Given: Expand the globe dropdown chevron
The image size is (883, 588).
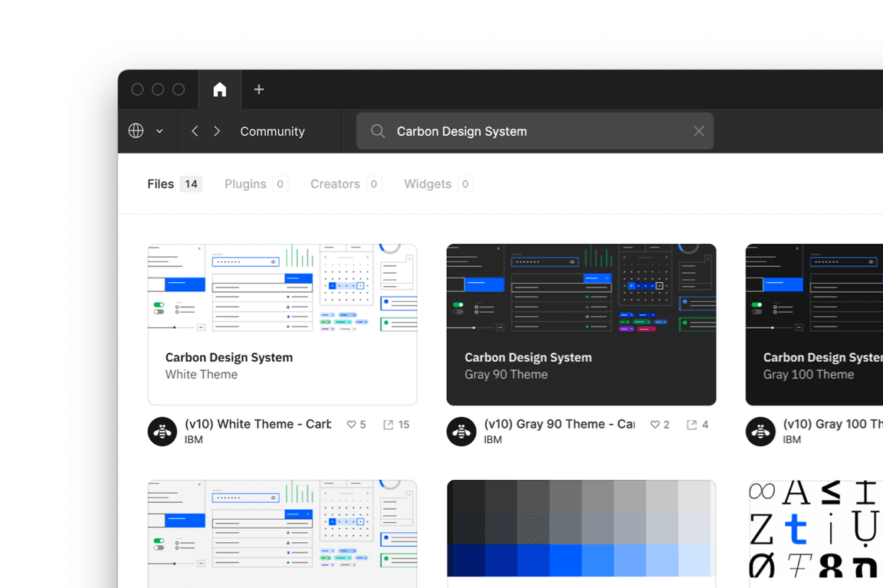Looking at the screenshot, I should point(159,131).
